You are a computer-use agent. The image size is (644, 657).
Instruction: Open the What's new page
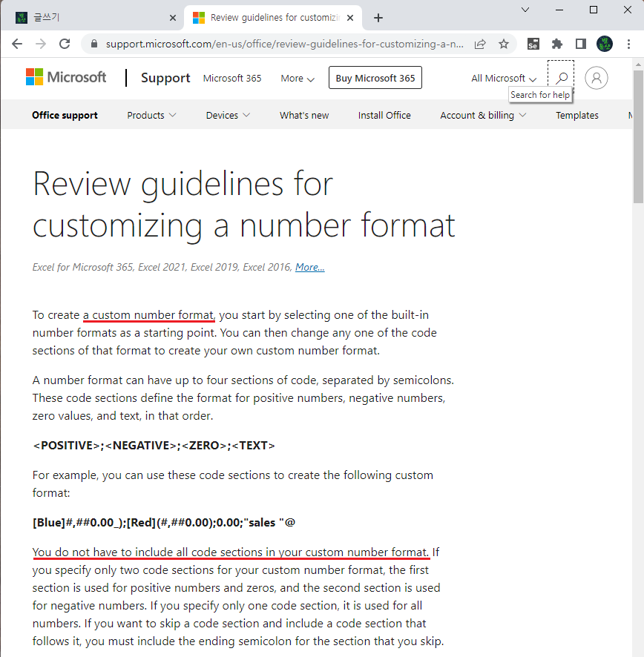tap(304, 115)
